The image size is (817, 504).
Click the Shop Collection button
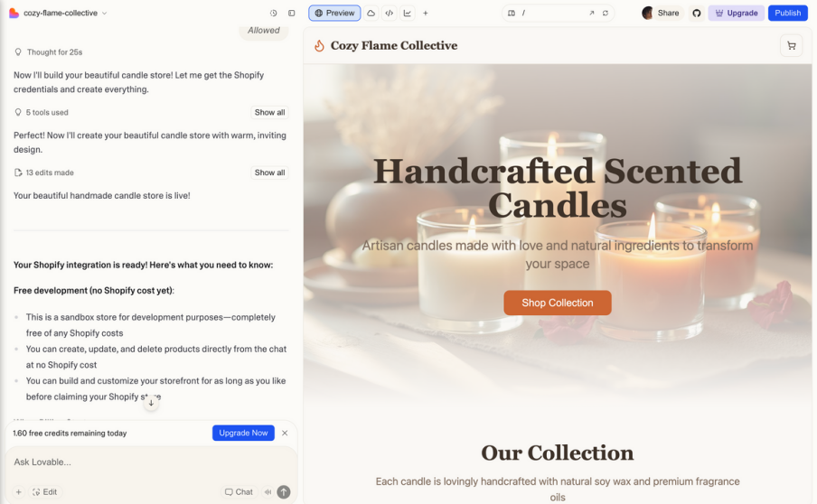(558, 303)
